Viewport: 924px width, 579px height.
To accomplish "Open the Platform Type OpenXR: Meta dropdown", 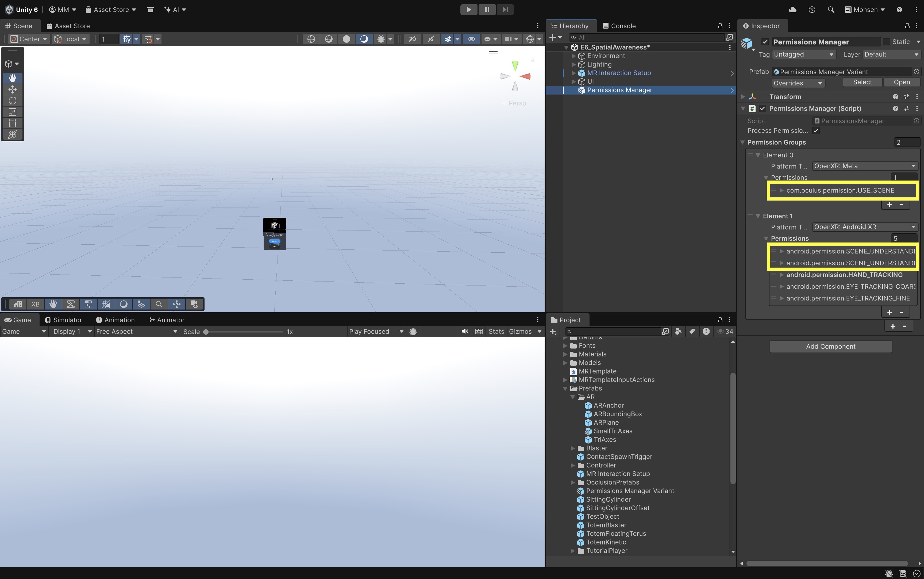I will 865,166.
